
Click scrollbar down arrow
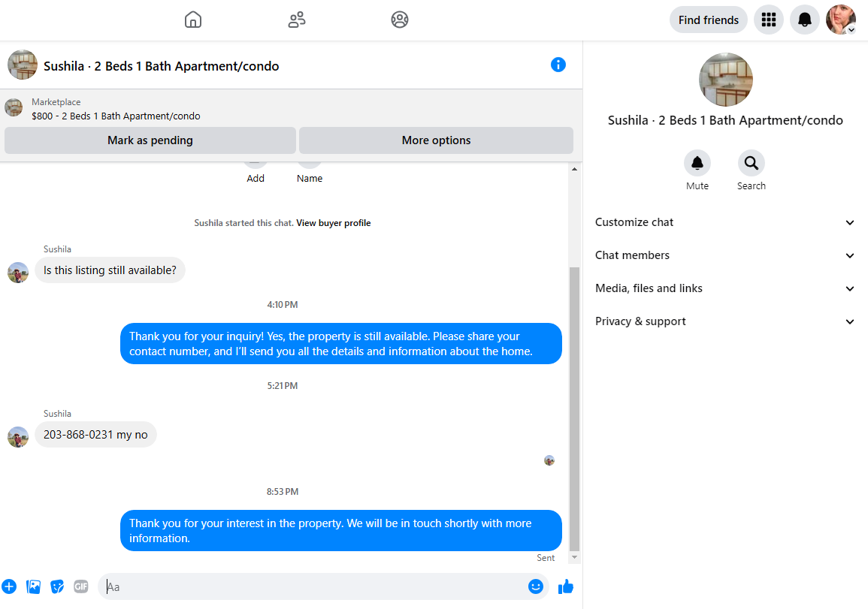575,557
